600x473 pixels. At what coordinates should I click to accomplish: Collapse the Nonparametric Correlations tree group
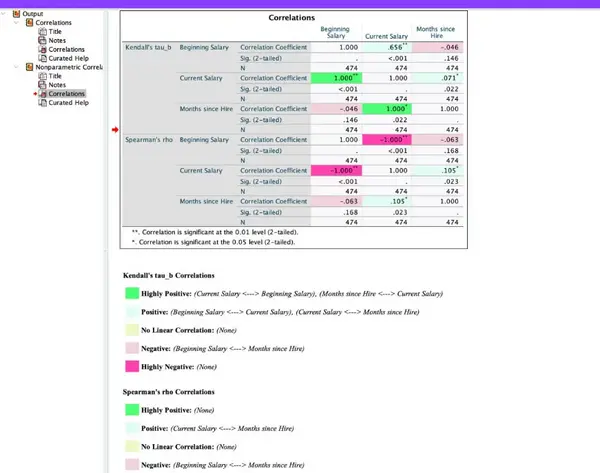(16, 67)
